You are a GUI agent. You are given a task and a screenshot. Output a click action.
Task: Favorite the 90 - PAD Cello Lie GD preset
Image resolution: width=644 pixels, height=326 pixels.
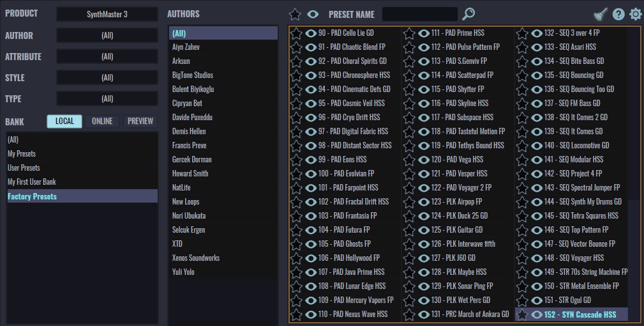click(296, 33)
